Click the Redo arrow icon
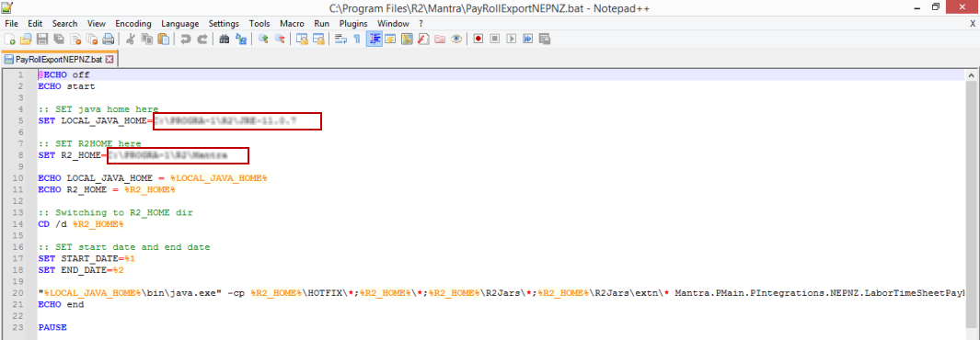Image resolution: width=980 pixels, height=340 pixels. (x=202, y=40)
